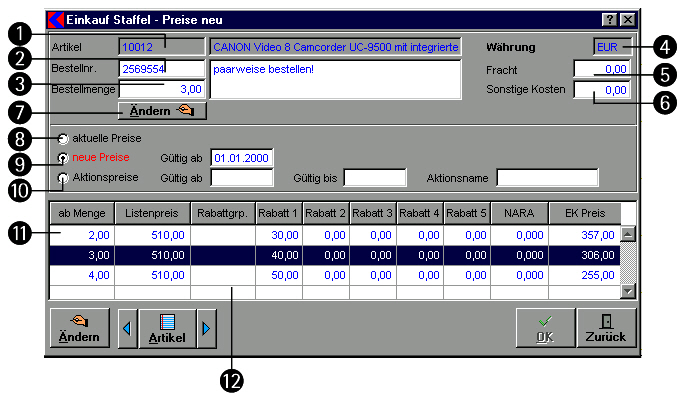Go to previous article with left arrow
This screenshot has width=682, height=397.
[127, 329]
